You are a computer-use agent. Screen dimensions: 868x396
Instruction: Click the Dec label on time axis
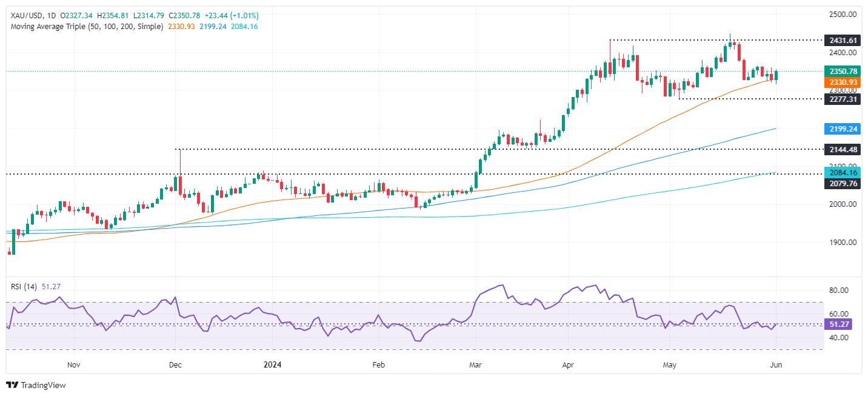[175, 365]
